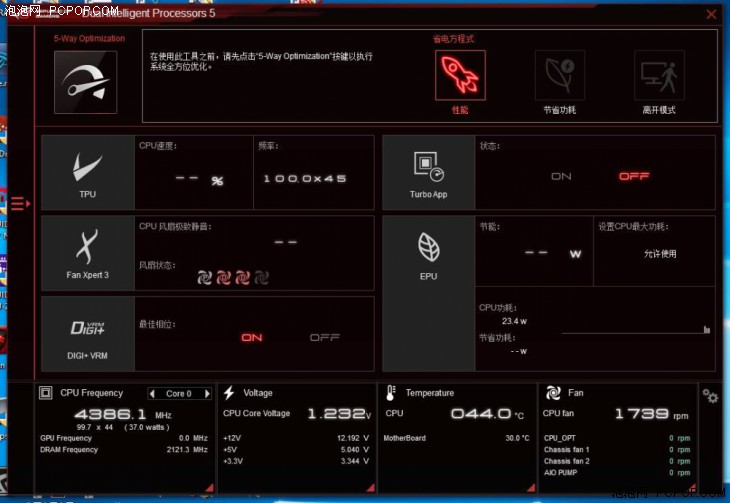Click the second red fan status icon

(223, 278)
